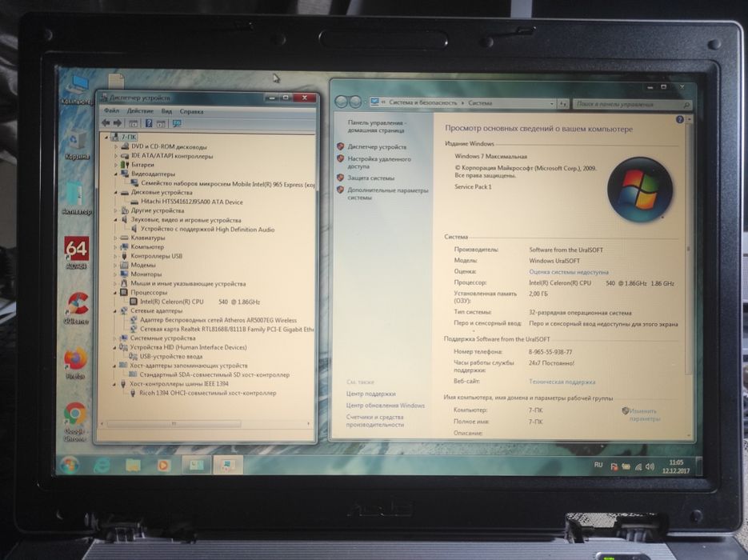Click Система breadcrumb in address bar
Viewport: 748px width, 560px height.
pyautogui.click(x=480, y=102)
